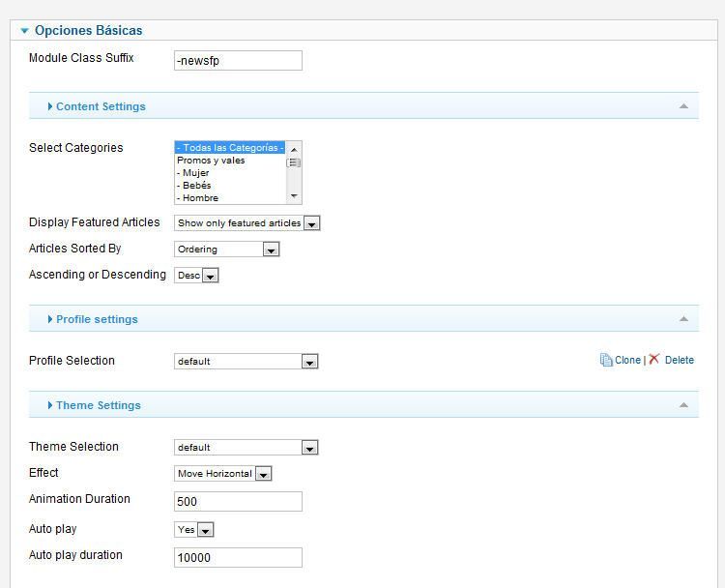The width and height of the screenshot is (725, 588).
Task: Collapse Content Settings using its up-arrow icon
Action: point(683,106)
